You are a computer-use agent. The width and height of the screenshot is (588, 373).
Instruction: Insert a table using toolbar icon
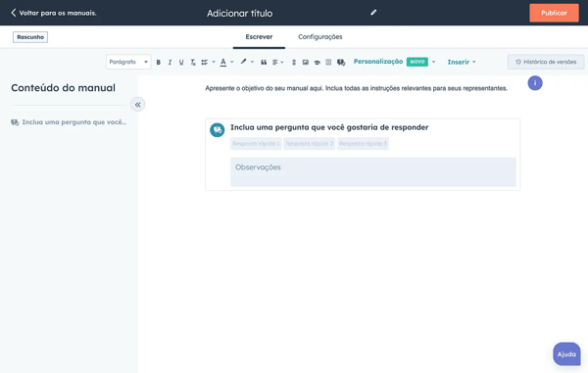[x=328, y=63]
